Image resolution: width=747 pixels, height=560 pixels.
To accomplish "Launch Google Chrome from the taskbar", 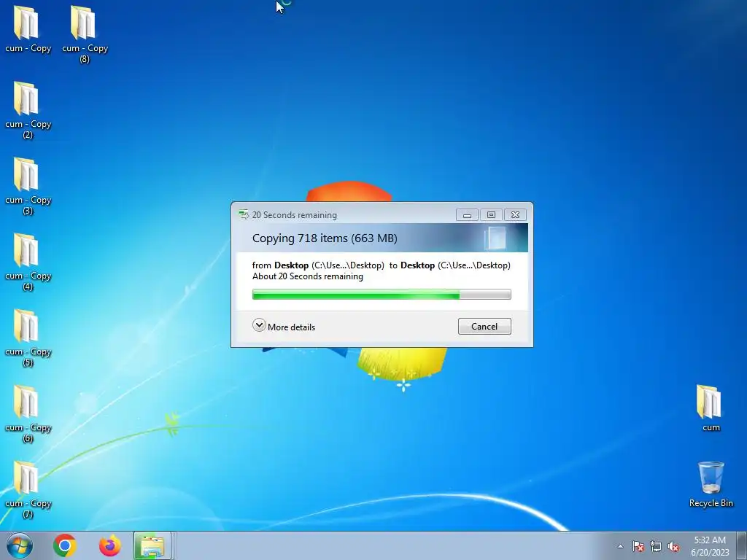I will (x=65, y=545).
